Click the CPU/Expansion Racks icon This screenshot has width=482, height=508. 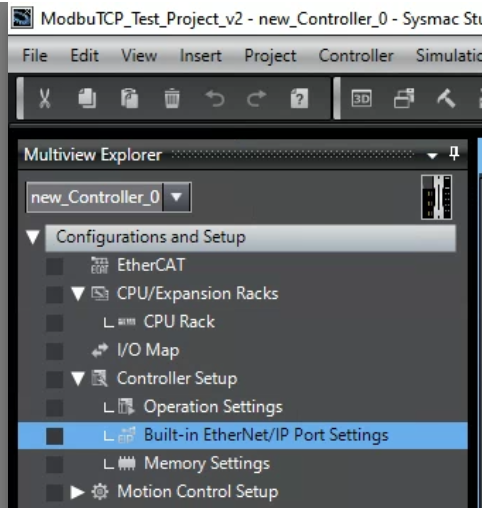point(100,294)
